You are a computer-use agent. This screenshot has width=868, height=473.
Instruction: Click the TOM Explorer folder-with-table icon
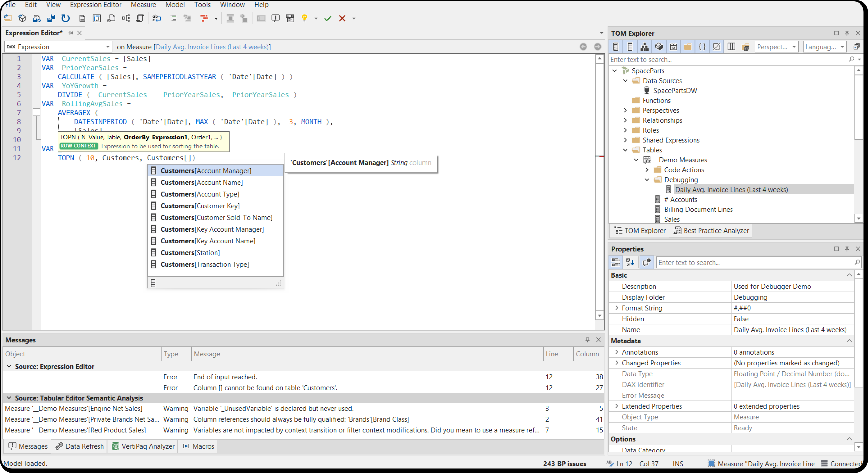[745, 47]
